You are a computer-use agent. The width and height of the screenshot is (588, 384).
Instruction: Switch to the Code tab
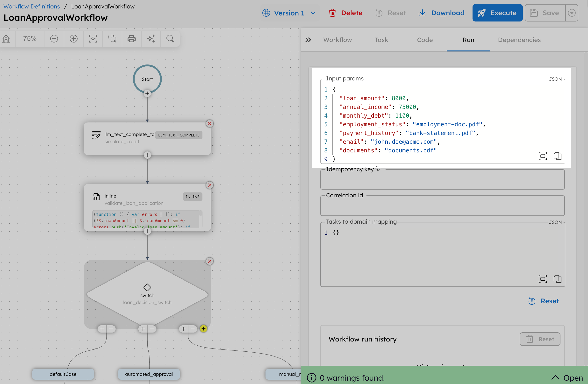(425, 40)
